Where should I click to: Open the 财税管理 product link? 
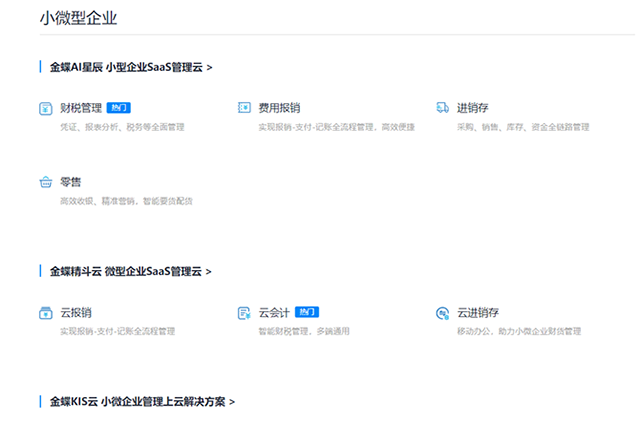point(81,108)
